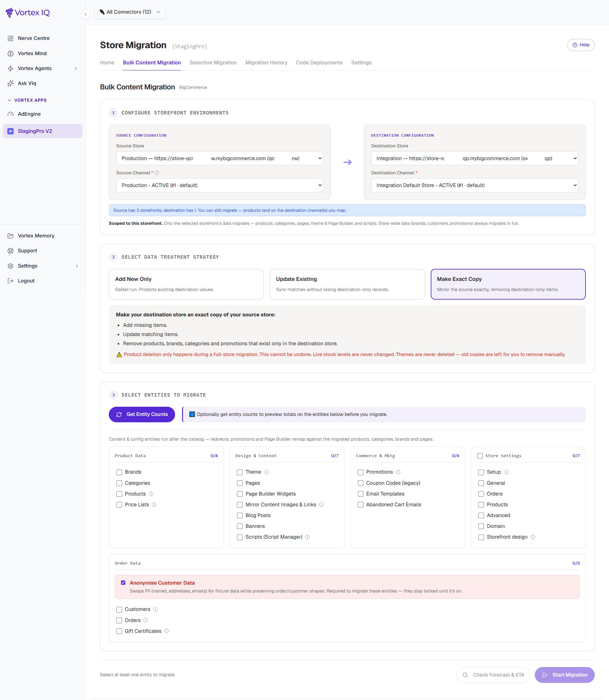Select the Bulk Content Migration tab
Viewport: 609px width, 700px height.
click(152, 62)
